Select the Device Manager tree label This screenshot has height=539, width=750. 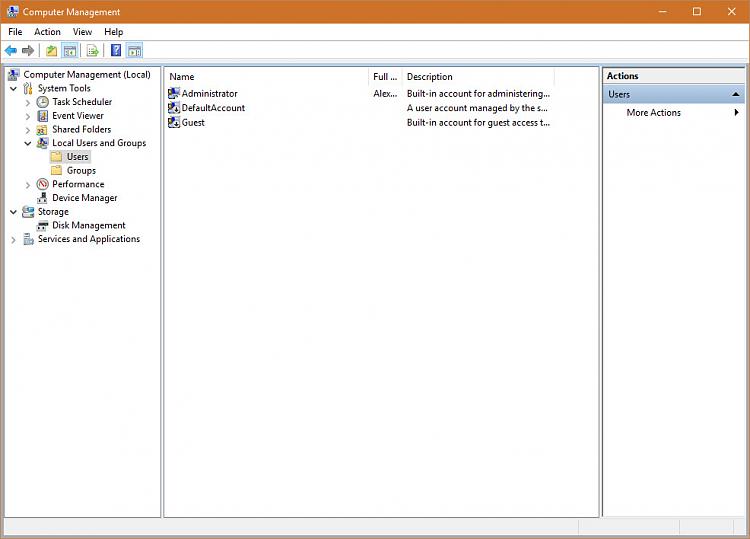coord(85,198)
